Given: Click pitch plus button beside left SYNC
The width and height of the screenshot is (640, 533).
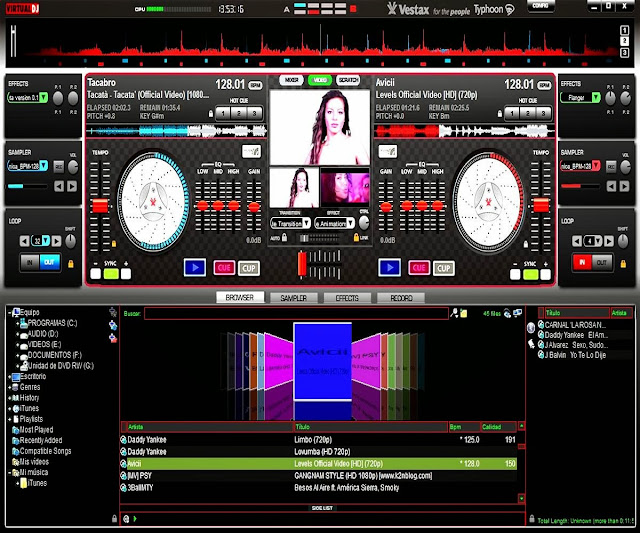Looking at the screenshot, I should pyautogui.click(x=126, y=273).
